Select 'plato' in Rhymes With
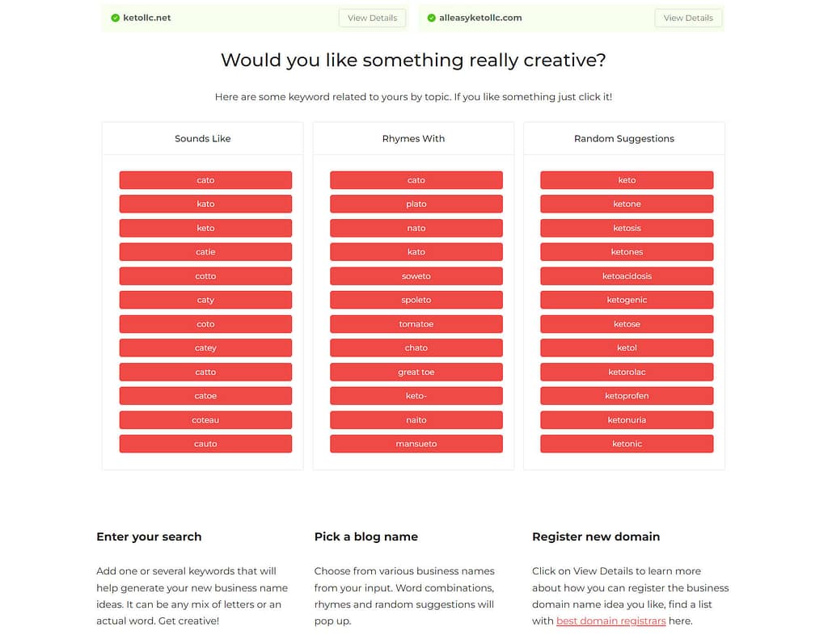 coord(416,204)
